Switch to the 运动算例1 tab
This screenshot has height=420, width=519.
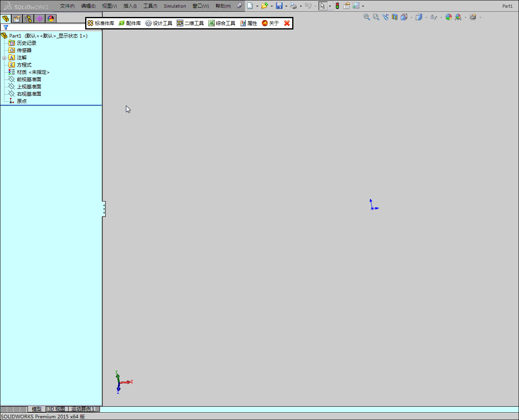[83, 409]
